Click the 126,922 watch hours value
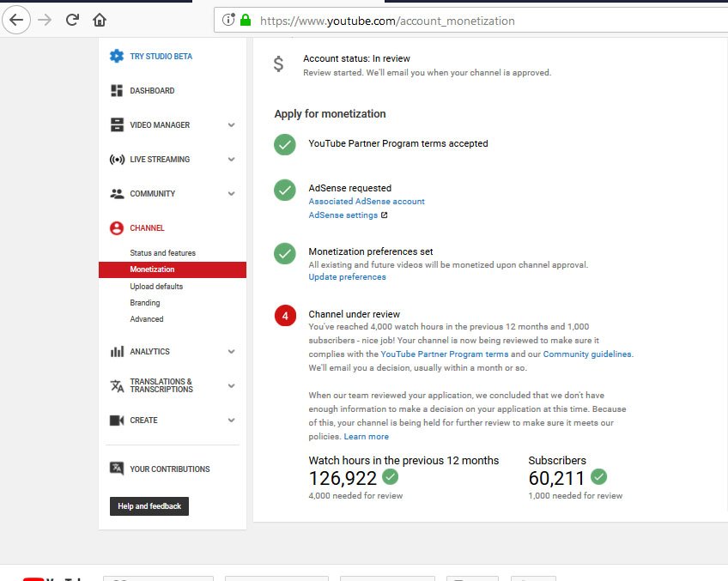 (343, 478)
